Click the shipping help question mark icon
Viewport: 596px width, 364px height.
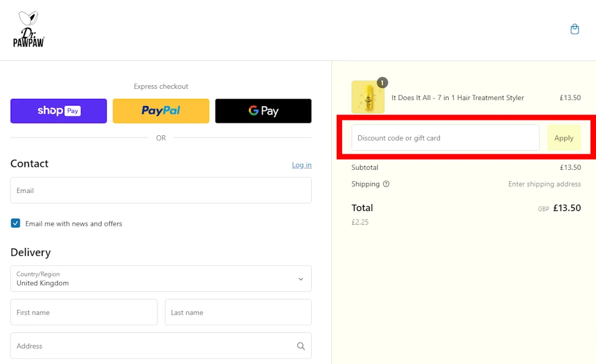(x=386, y=184)
